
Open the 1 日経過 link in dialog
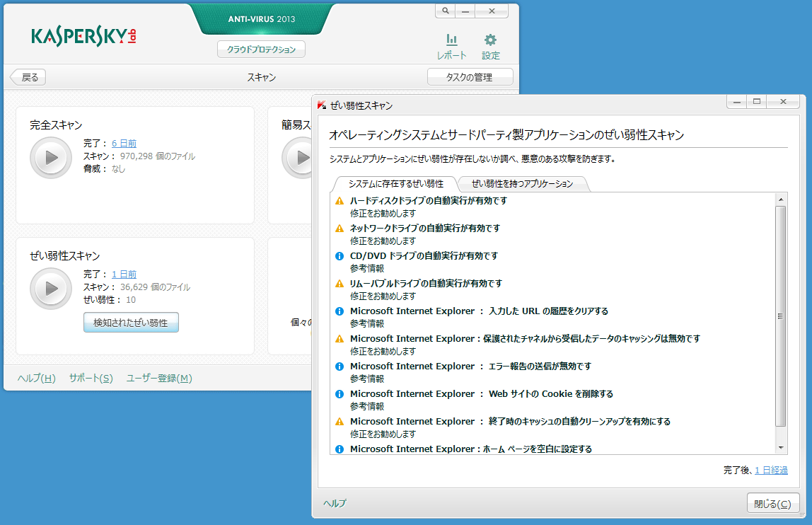(771, 470)
